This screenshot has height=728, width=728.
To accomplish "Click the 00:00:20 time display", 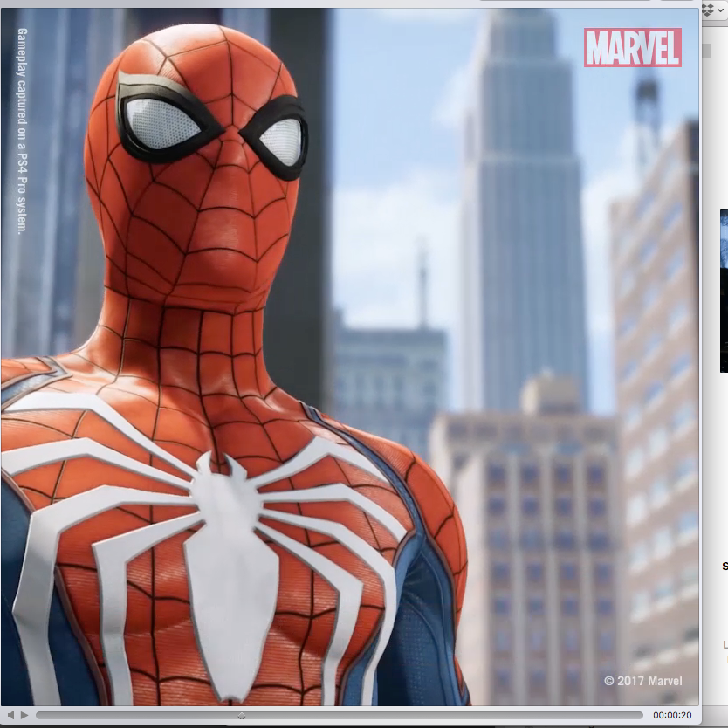I will pos(672,715).
